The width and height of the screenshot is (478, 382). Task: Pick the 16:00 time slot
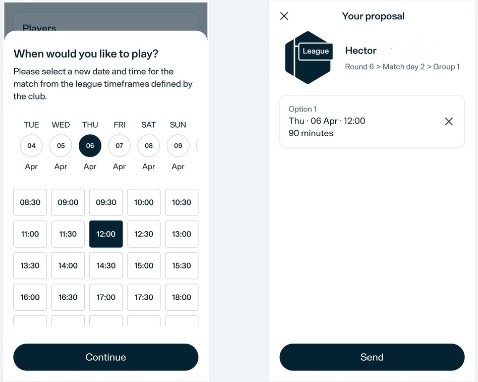[x=30, y=297]
